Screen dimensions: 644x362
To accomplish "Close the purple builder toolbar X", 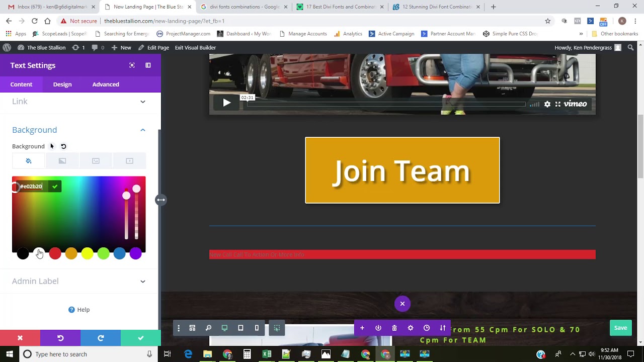I will click(403, 304).
